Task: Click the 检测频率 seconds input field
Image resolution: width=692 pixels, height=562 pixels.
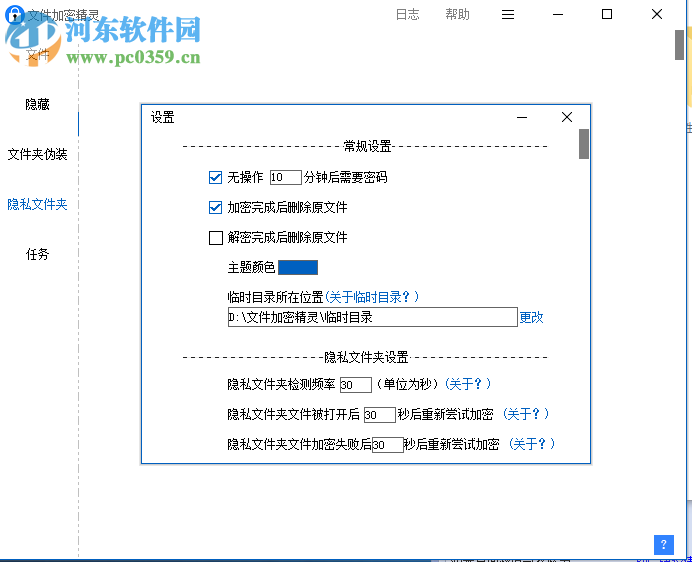Action: click(x=356, y=385)
